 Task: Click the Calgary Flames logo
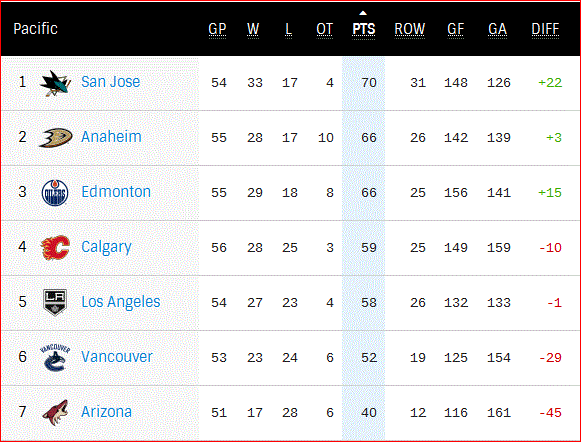coord(55,247)
